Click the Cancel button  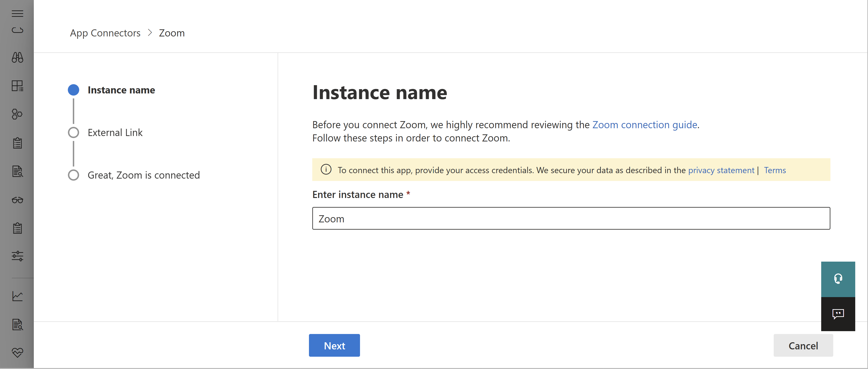pos(803,345)
